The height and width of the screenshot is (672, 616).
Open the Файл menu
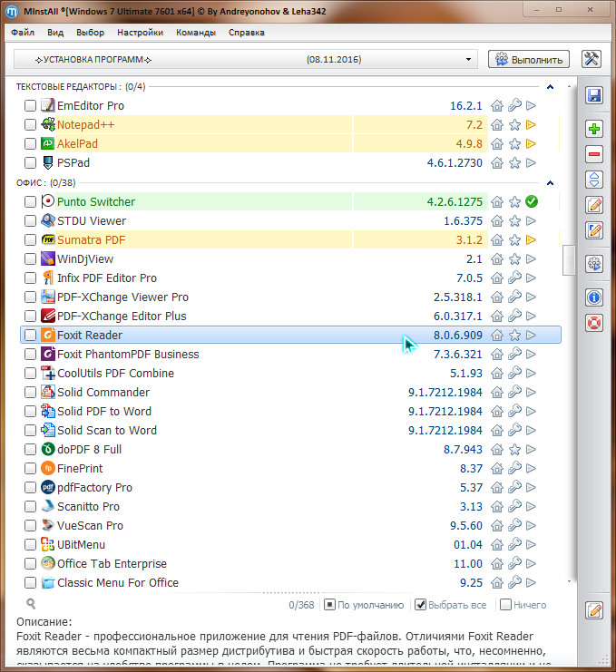23,33
